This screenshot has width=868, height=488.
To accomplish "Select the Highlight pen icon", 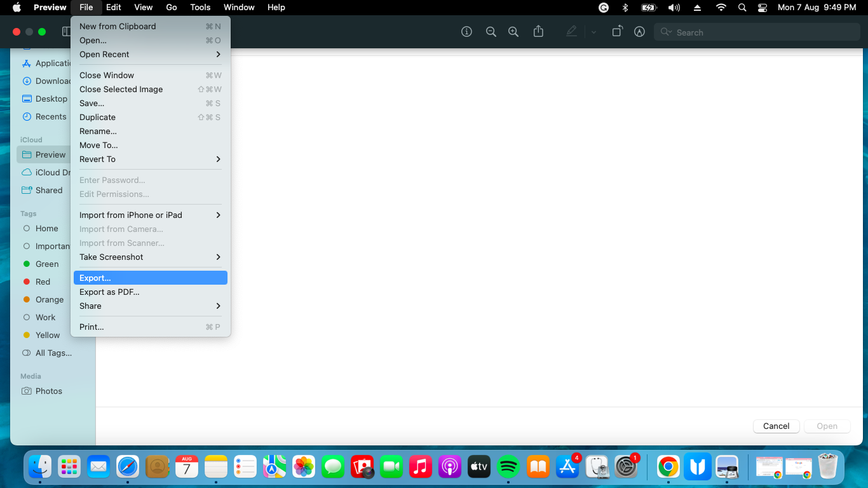I will coord(571,32).
